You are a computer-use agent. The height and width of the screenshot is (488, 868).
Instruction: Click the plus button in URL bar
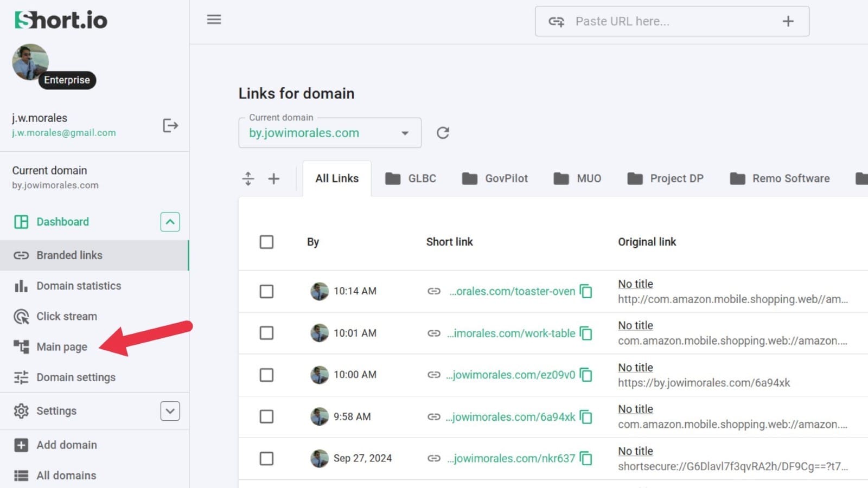click(x=788, y=21)
